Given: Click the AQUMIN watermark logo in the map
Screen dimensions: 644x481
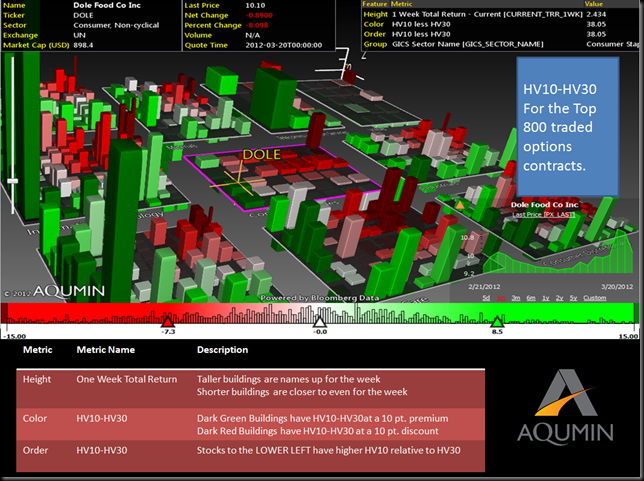Looking at the screenshot, I should [x=68, y=291].
